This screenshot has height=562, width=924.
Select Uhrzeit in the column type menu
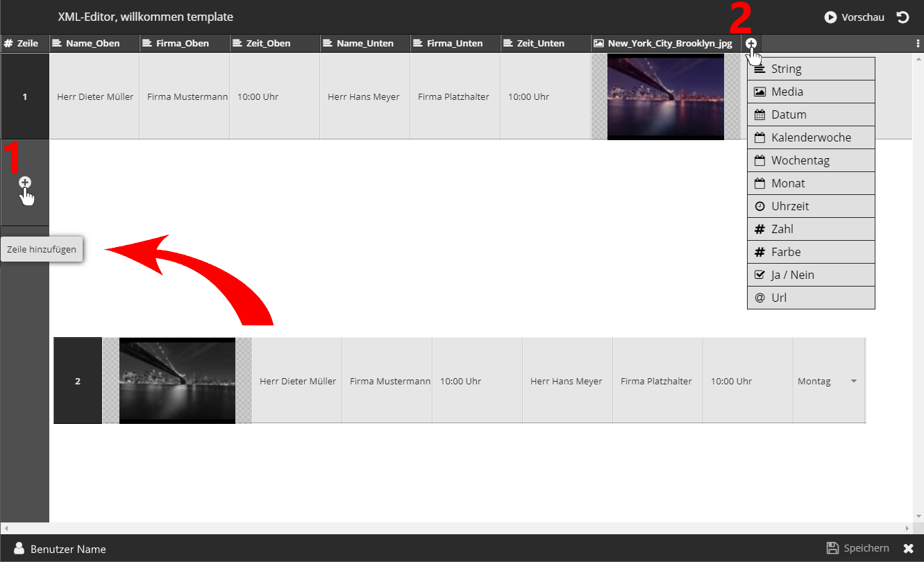pos(810,206)
